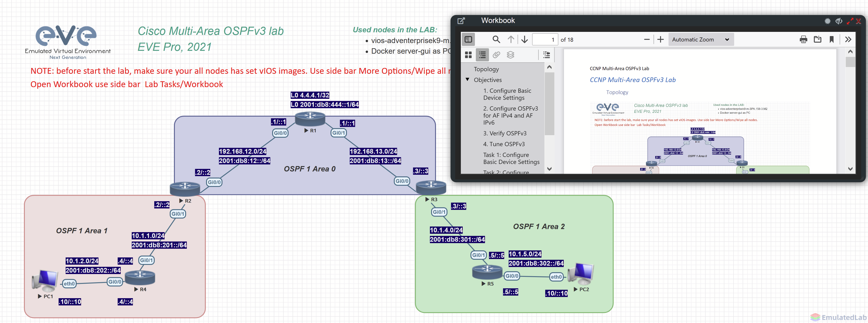Click '10.1.4.0/24' network label
868x323 pixels.
446,230
